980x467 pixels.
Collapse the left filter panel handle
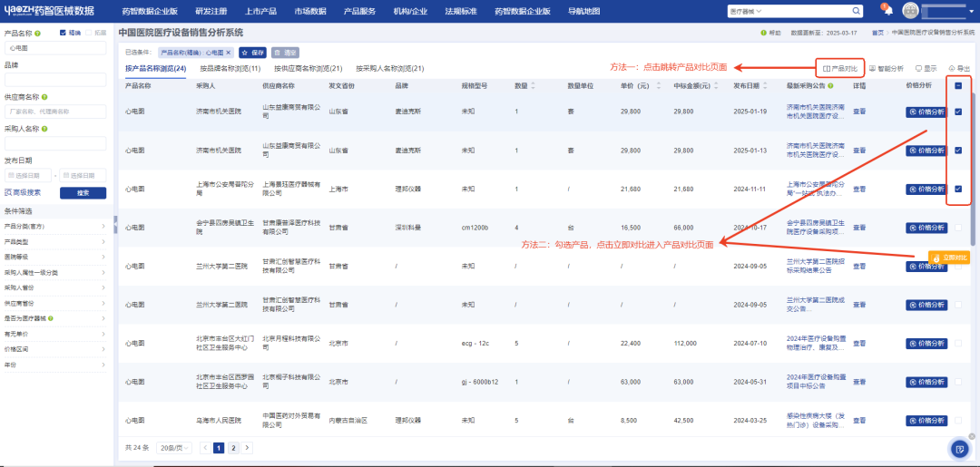115,225
